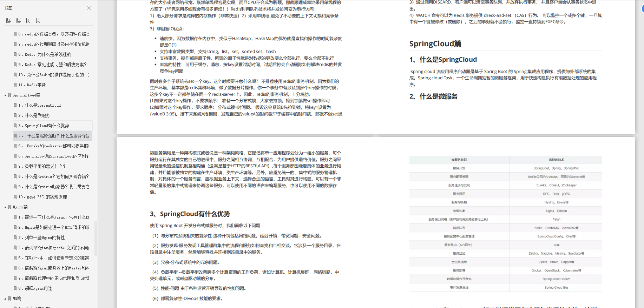Click the expand all bookmarks icon
Image resolution: width=644 pixels, height=308 pixels.
(x=9, y=20)
